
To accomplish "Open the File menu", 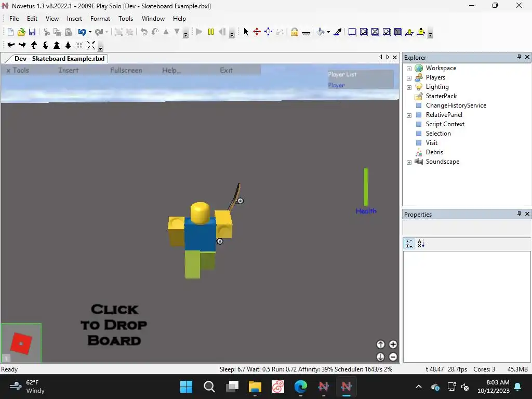I will tap(14, 19).
